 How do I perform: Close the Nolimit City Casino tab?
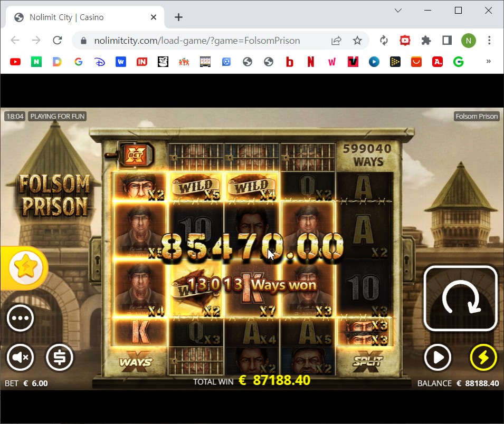(154, 17)
